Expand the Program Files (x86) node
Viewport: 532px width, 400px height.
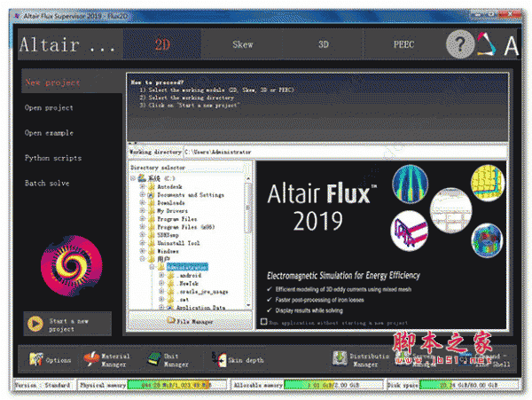coord(143,227)
